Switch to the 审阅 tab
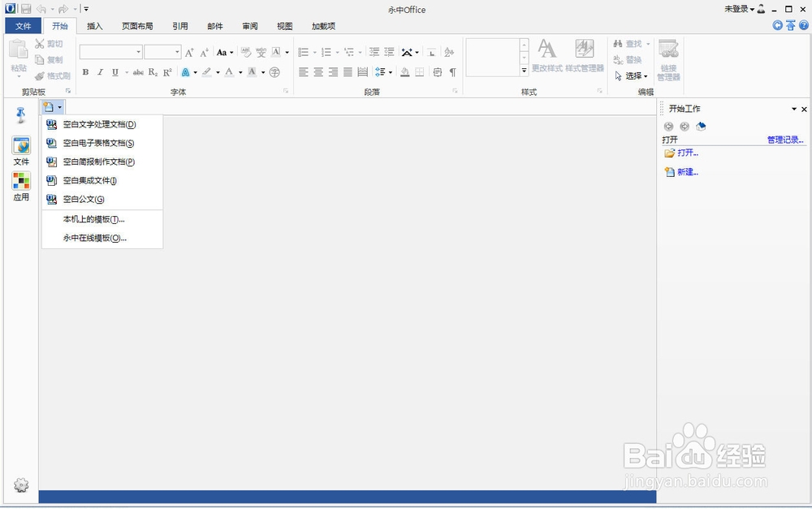Image resolution: width=812 pixels, height=509 pixels. coord(249,26)
